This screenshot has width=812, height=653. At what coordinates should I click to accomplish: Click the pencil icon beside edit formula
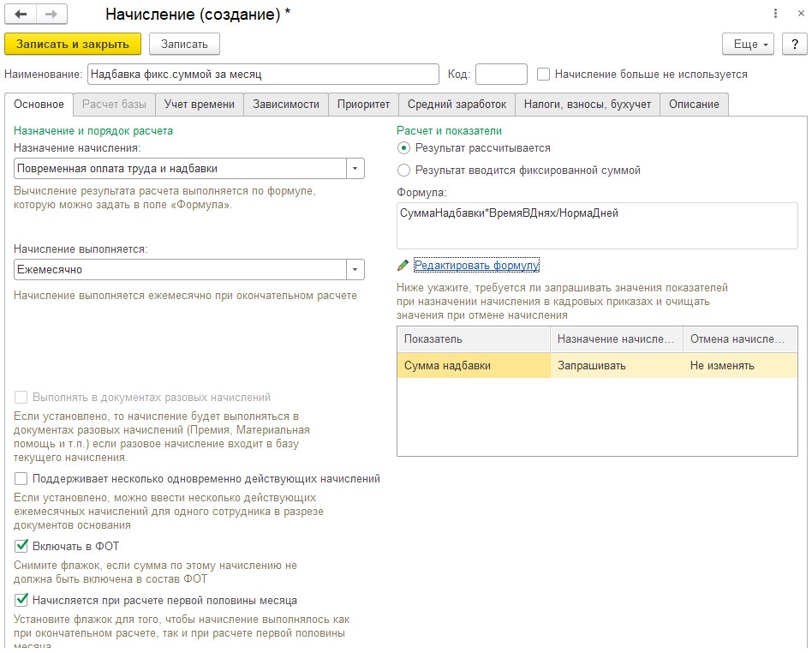(x=403, y=266)
